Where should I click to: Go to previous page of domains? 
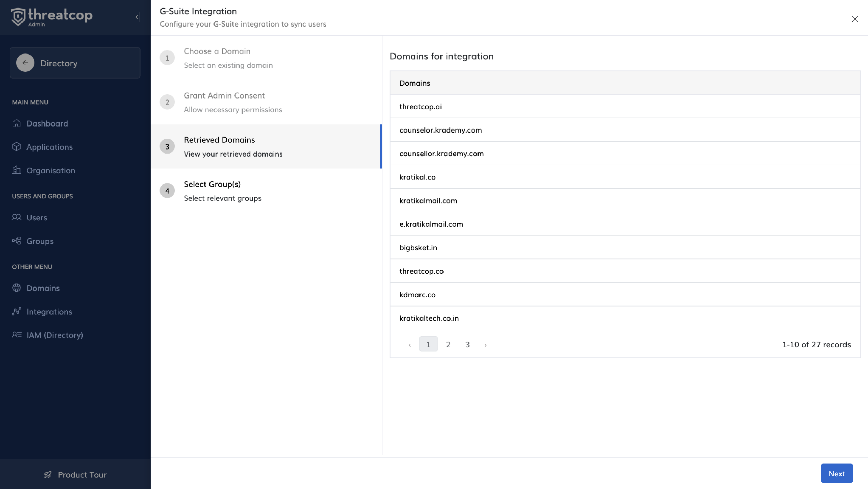410,344
